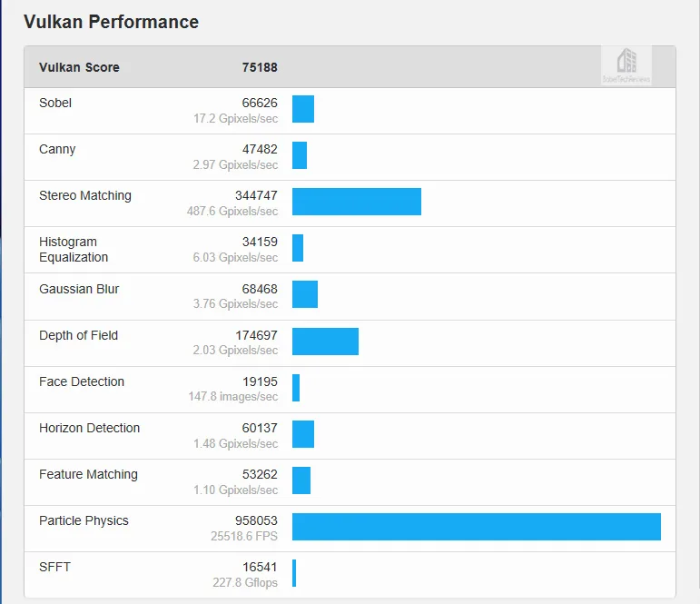Click the Canny score 47482
The height and width of the screenshot is (604, 700).
click(260, 149)
